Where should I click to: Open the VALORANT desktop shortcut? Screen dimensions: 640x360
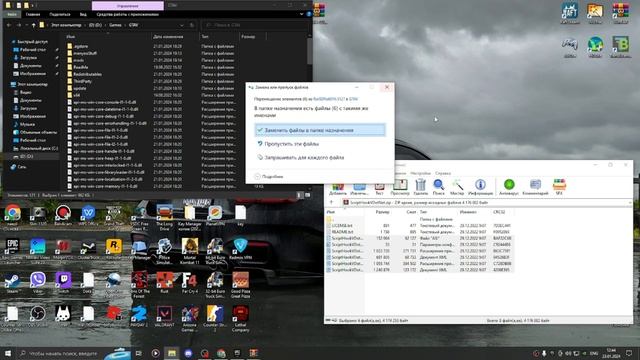[164, 316]
